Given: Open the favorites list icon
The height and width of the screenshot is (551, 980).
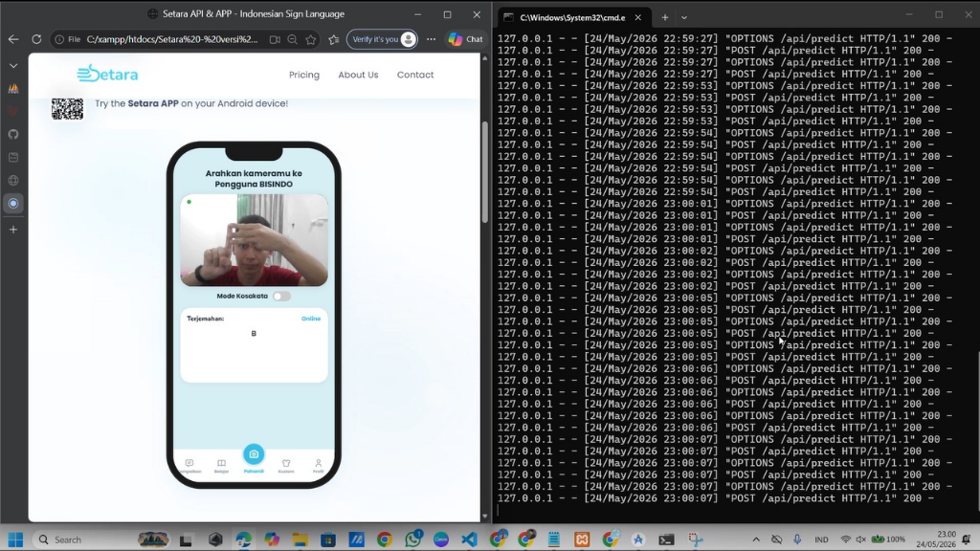Looking at the screenshot, I should click(334, 39).
